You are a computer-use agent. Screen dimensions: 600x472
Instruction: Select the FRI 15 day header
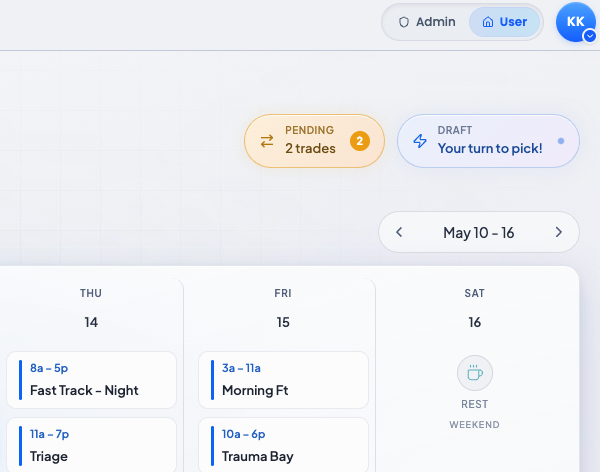(x=283, y=308)
